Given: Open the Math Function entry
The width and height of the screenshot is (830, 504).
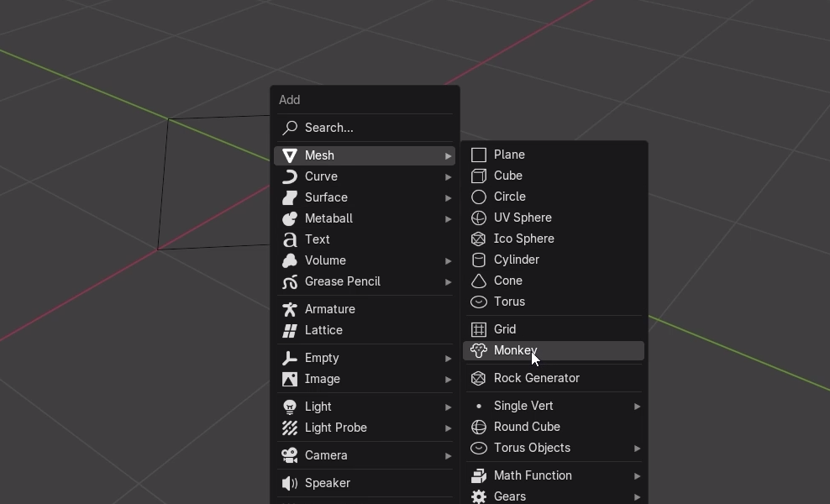Looking at the screenshot, I should 554,475.
